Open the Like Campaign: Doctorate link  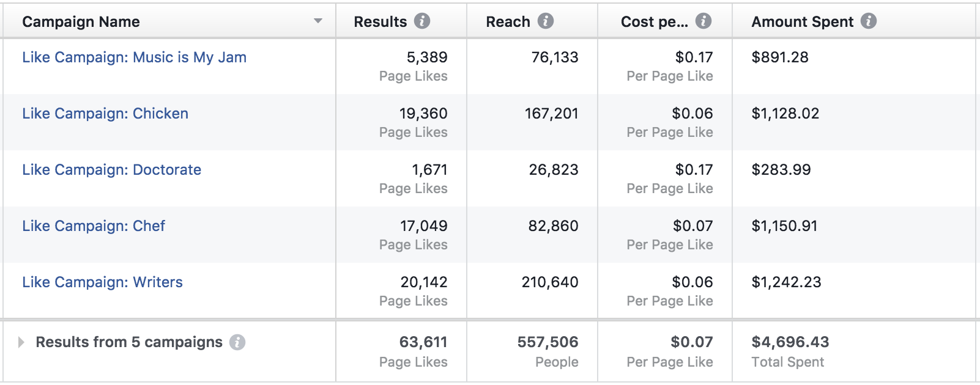(111, 170)
